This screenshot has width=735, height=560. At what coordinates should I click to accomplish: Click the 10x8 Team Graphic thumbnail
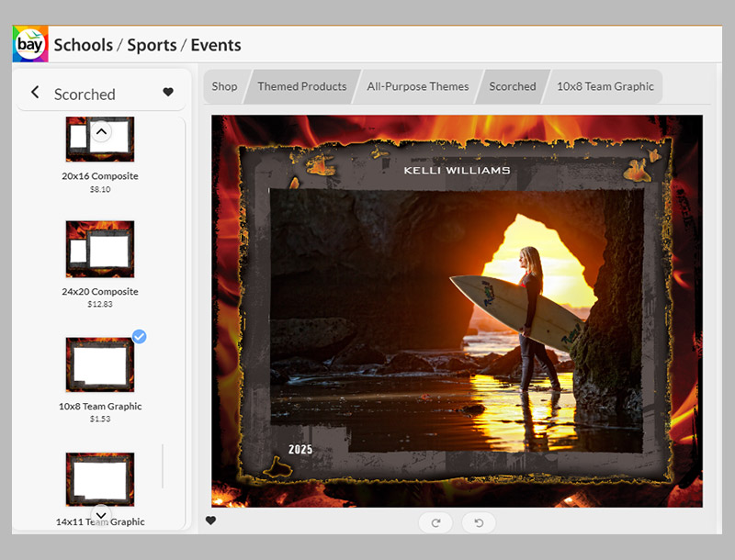[100, 364]
